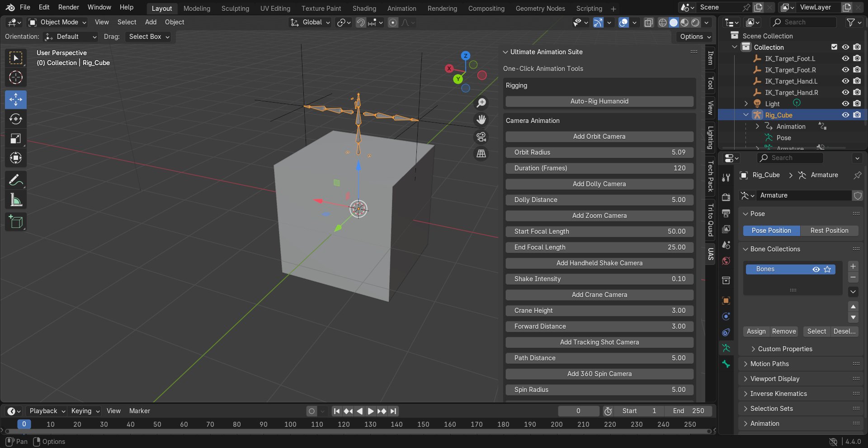Hide the Bones collection in Bone Collections
This screenshot has height=448, width=868.
click(x=816, y=269)
